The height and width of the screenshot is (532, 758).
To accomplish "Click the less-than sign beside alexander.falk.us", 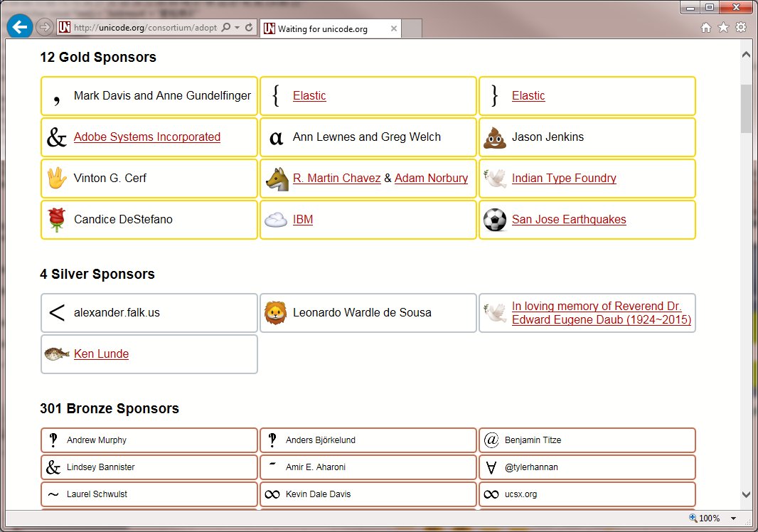I will (57, 313).
